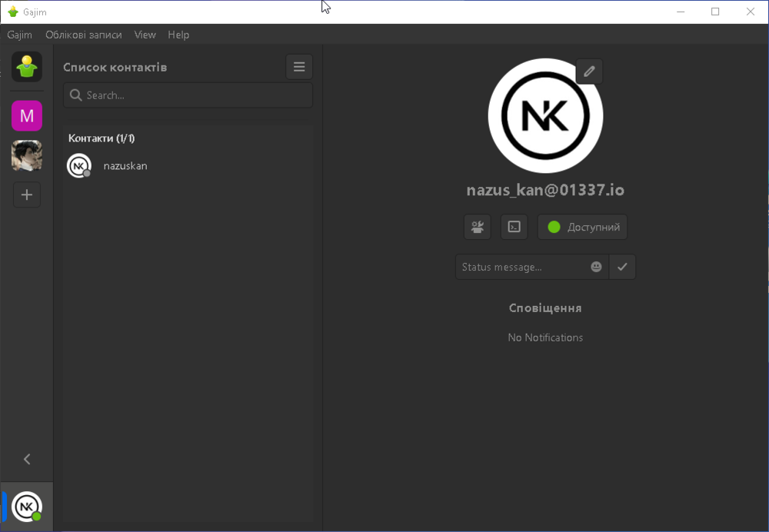This screenshot has height=532, width=769.
Task: Close the Gajim window
Action: [x=751, y=12]
